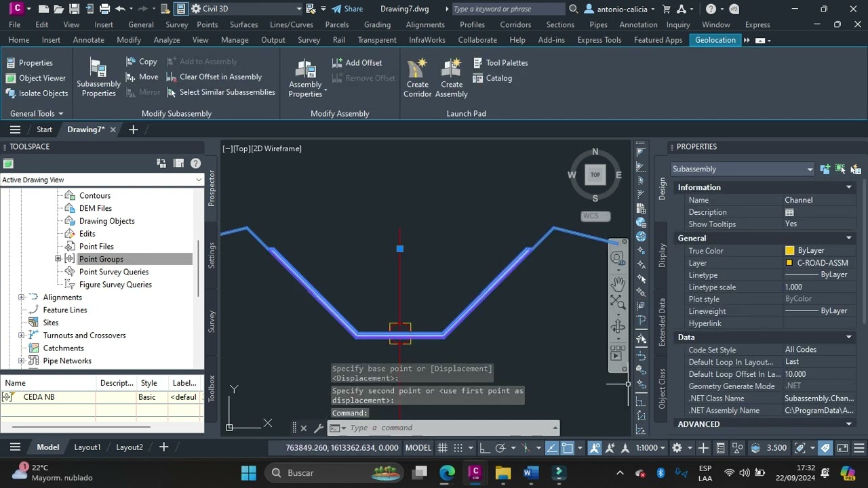
Task: Open Tool Palettes
Action: coord(500,62)
